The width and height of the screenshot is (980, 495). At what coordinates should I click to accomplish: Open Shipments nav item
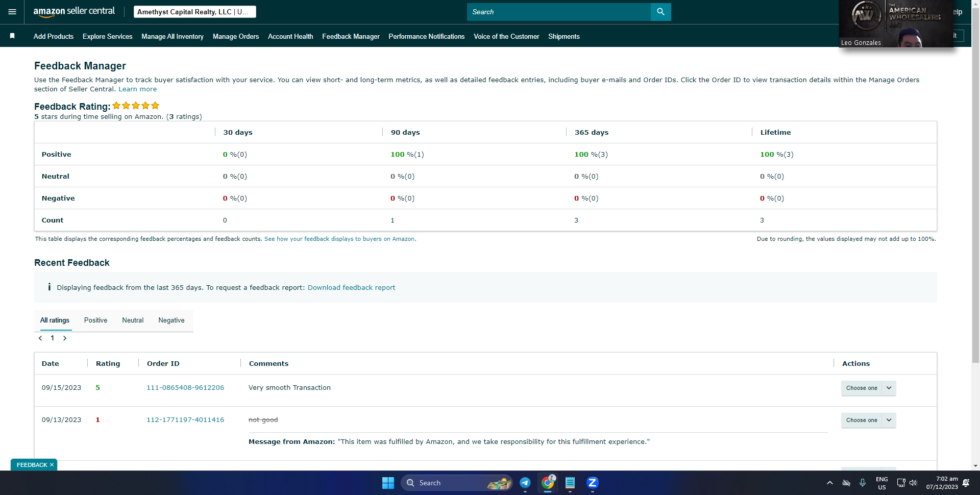tap(564, 36)
